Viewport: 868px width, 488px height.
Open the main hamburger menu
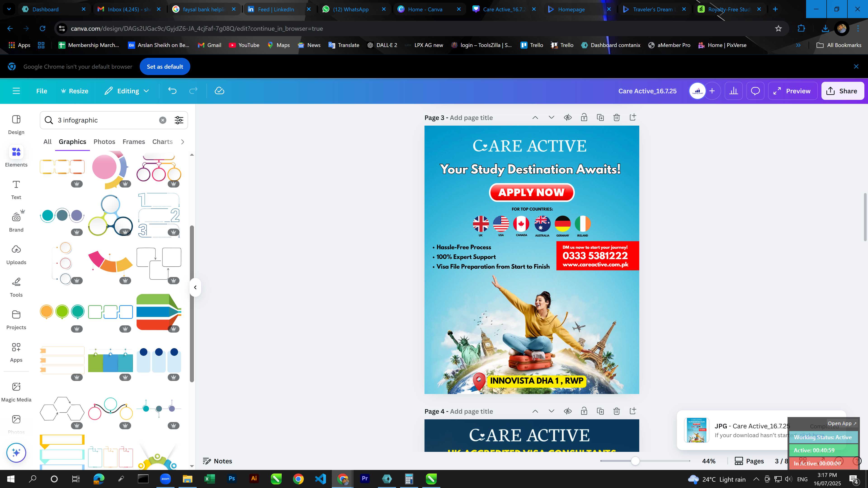click(16, 91)
